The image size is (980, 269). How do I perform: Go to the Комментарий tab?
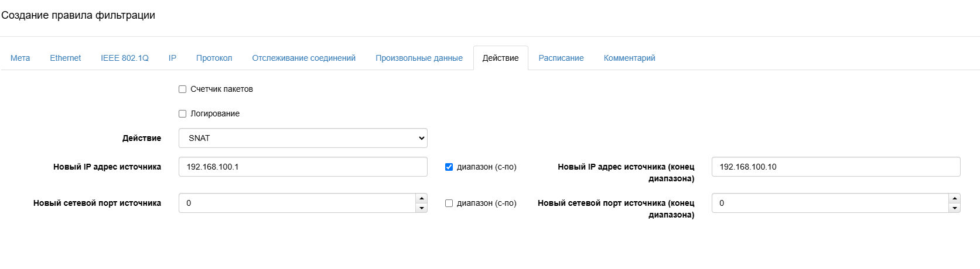point(629,58)
